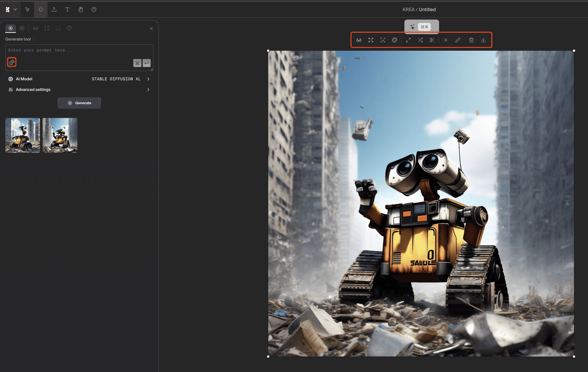The width and height of the screenshot is (588, 372).
Task: Click the image's bottom-right corner handle
Action: point(574,356)
